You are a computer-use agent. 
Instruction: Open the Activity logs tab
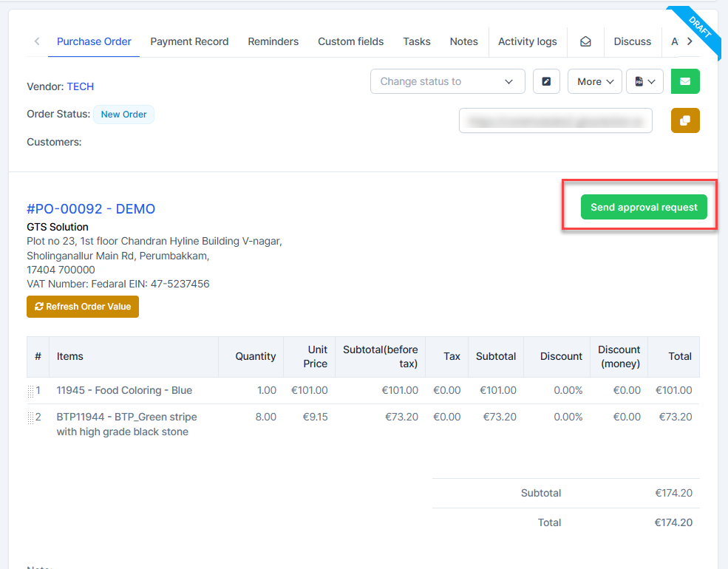point(527,41)
